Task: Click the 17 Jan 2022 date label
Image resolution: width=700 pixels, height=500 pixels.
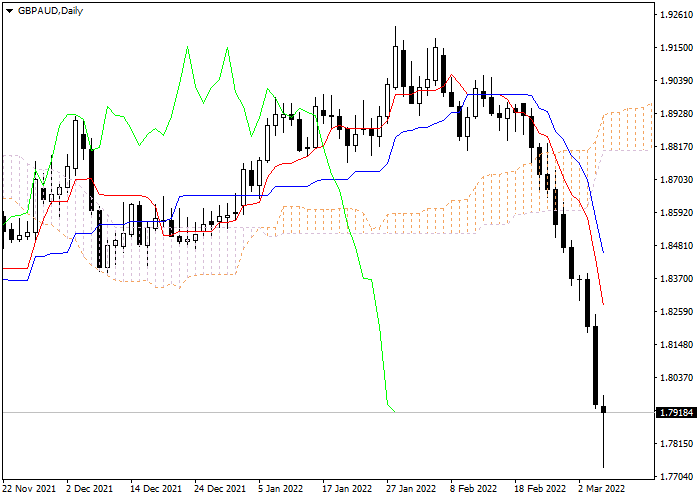Action: point(347,488)
